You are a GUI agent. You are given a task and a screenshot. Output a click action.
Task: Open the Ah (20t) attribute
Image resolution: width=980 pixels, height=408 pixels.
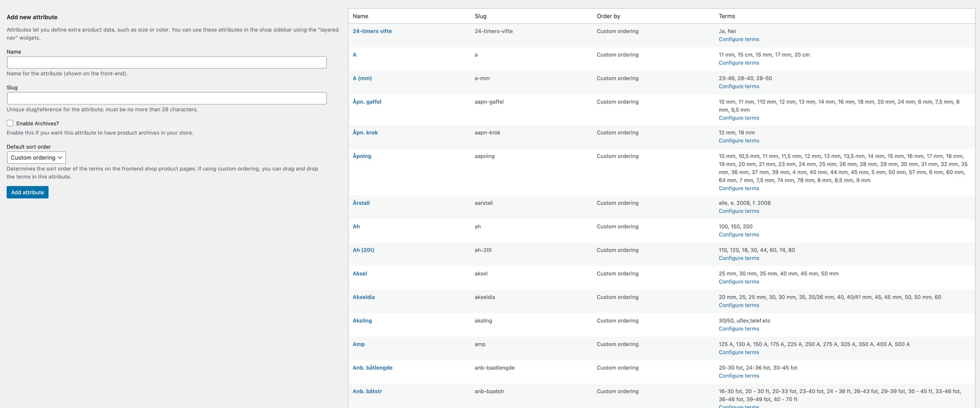point(363,250)
